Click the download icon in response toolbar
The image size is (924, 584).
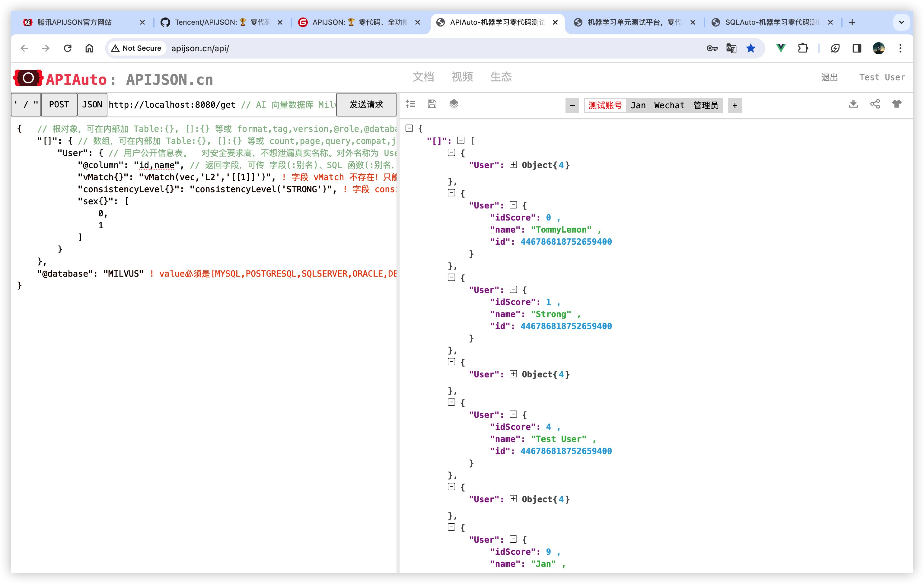click(853, 104)
